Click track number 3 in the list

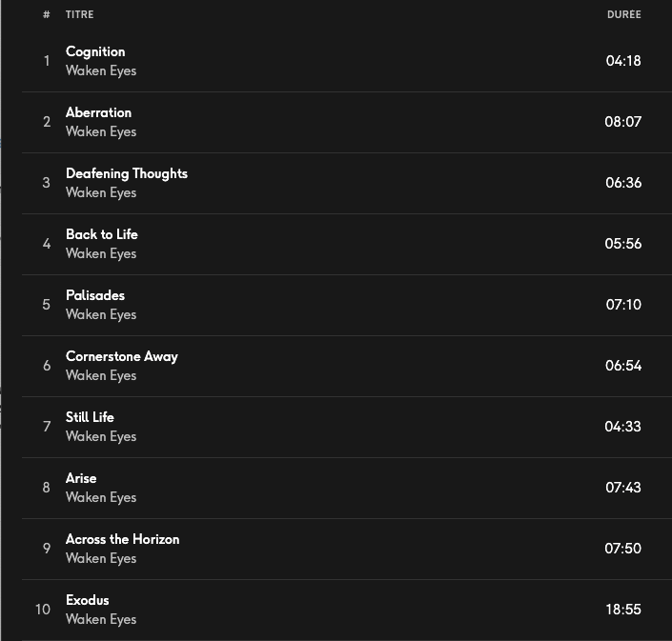pos(46,183)
